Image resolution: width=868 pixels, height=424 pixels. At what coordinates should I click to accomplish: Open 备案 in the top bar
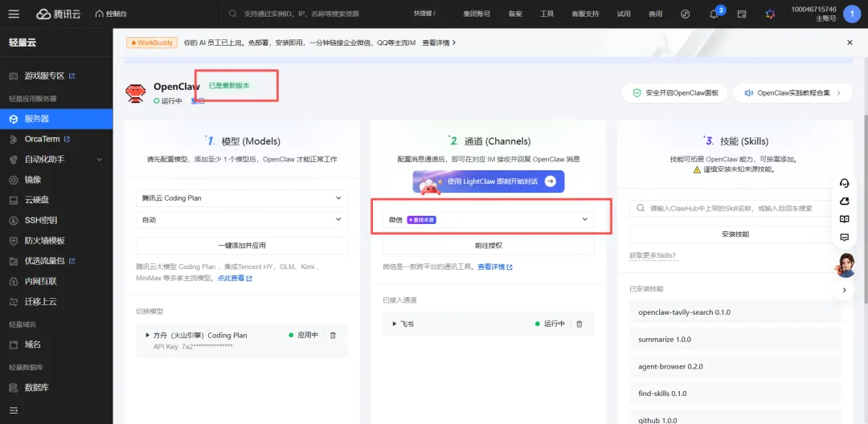click(515, 14)
